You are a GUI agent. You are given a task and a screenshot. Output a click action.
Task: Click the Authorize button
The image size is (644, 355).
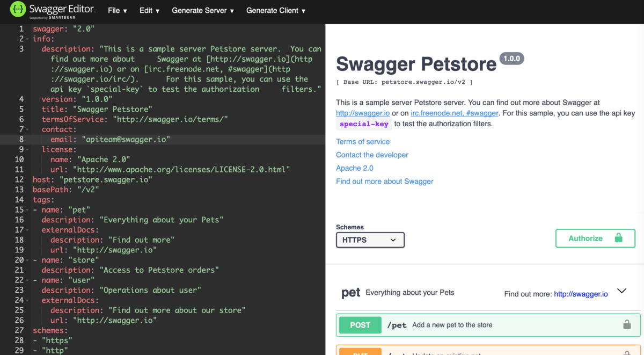[595, 238]
